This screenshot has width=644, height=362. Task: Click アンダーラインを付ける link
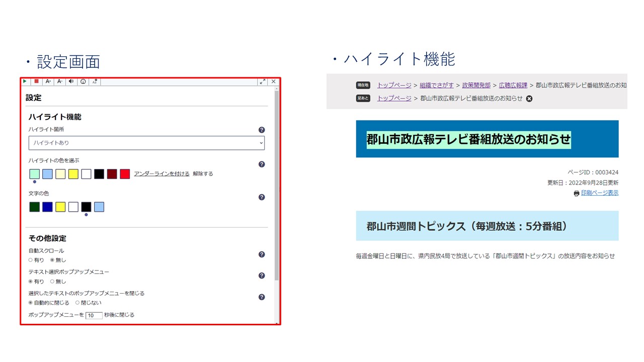tap(162, 174)
